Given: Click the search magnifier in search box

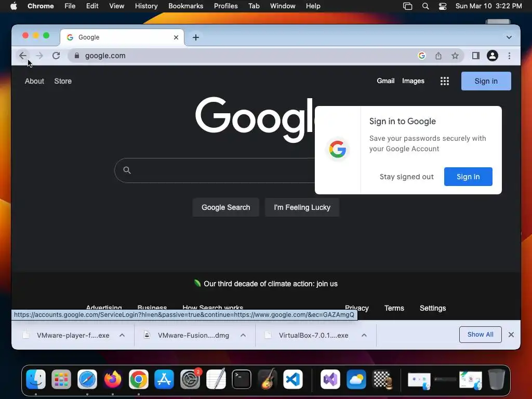Looking at the screenshot, I should pos(127,170).
